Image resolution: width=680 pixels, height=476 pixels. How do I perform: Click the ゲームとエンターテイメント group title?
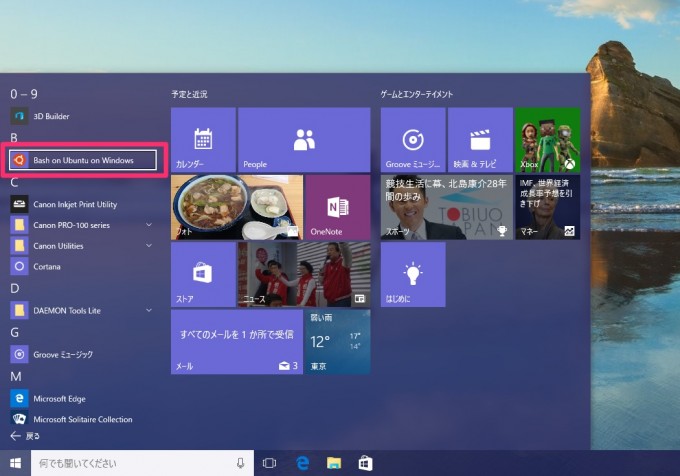click(417, 94)
